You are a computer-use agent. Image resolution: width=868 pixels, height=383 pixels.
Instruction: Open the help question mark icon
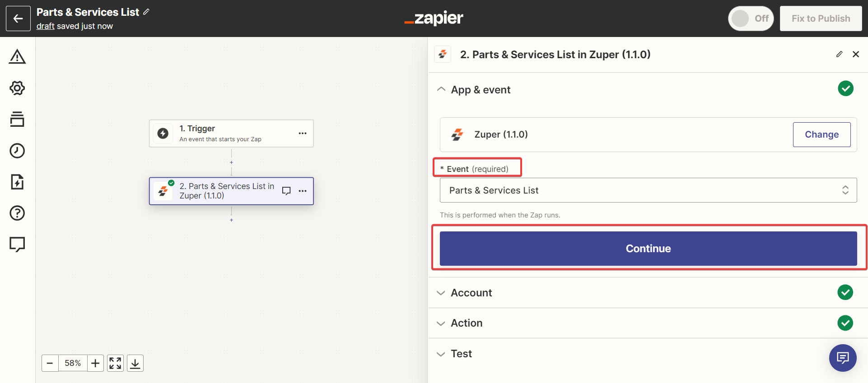click(17, 213)
